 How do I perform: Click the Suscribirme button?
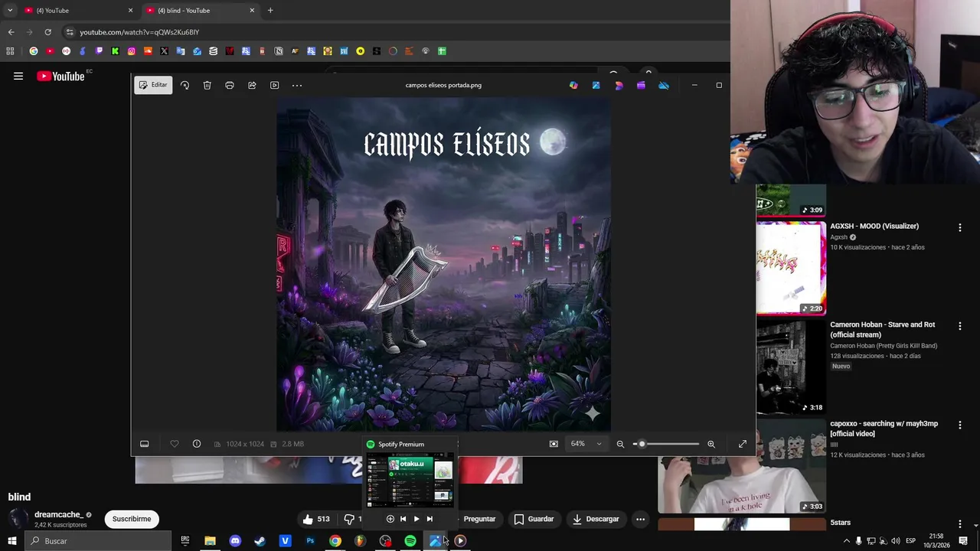pyautogui.click(x=132, y=519)
